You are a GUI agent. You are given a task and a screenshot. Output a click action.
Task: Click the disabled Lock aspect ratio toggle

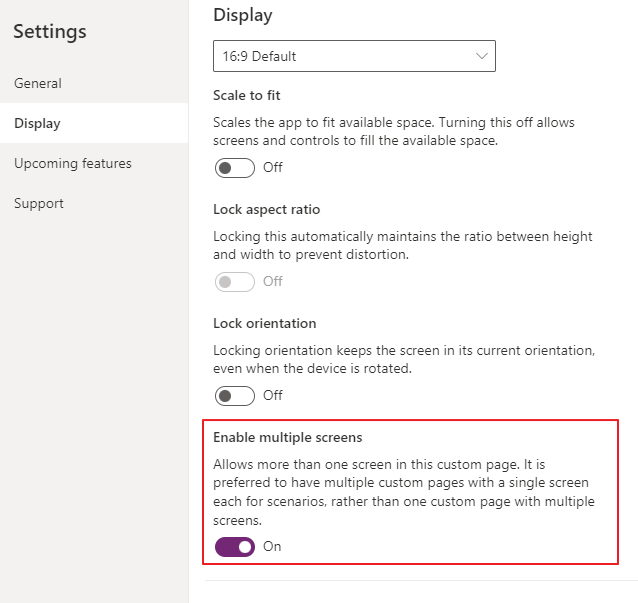point(235,282)
